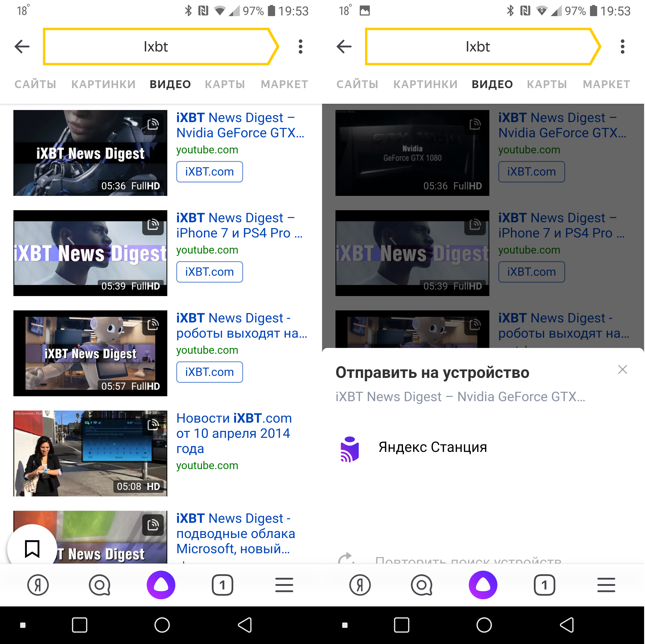Screen dimensions: 645x644
Task: Tap cast icon on first left video thumbnail
Action: [x=153, y=124]
